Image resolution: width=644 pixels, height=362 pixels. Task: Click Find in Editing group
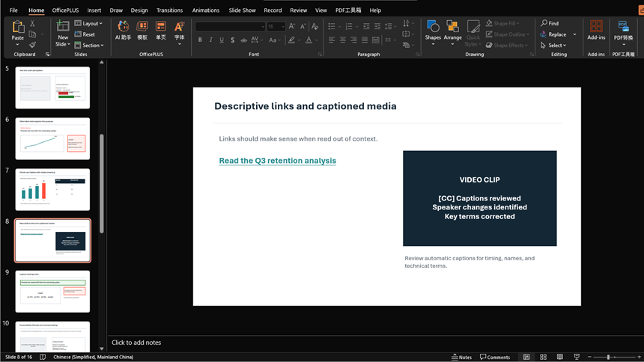(x=550, y=23)
